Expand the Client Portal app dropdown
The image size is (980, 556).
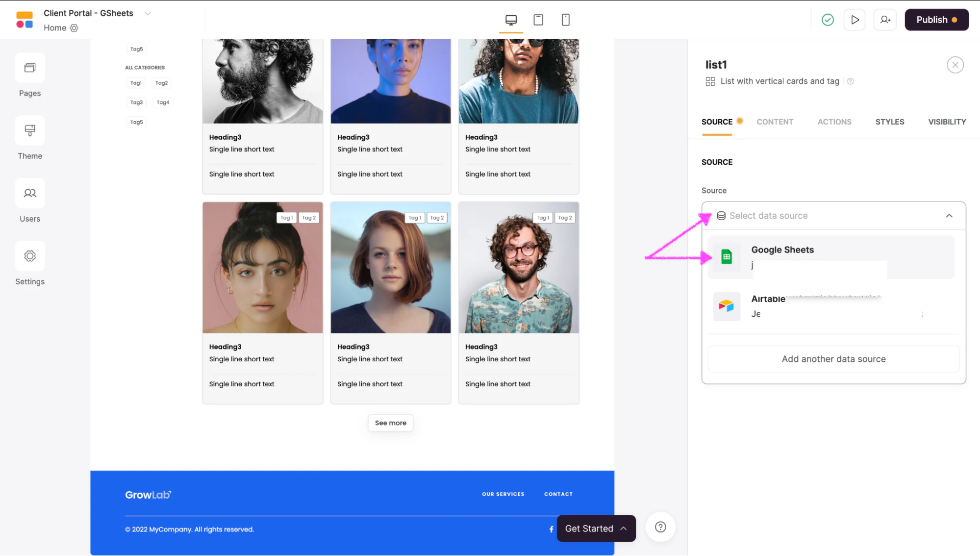click(x=148, y=13)
